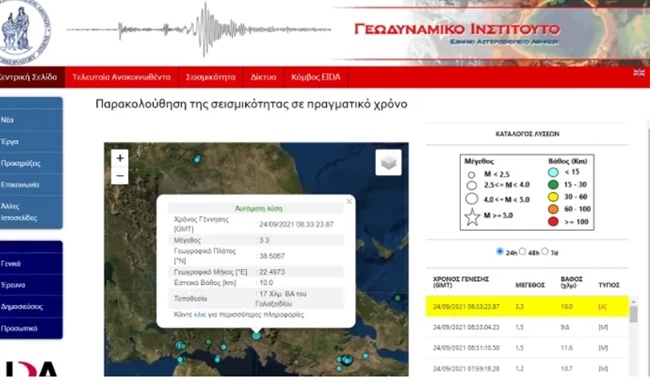
Task: Click the yellow '30 - 60' depth swatch
Action: (x=553, y=197)
